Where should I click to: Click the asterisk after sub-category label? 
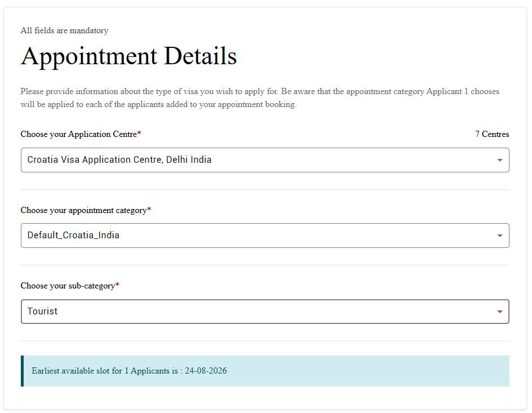[118, 285]
